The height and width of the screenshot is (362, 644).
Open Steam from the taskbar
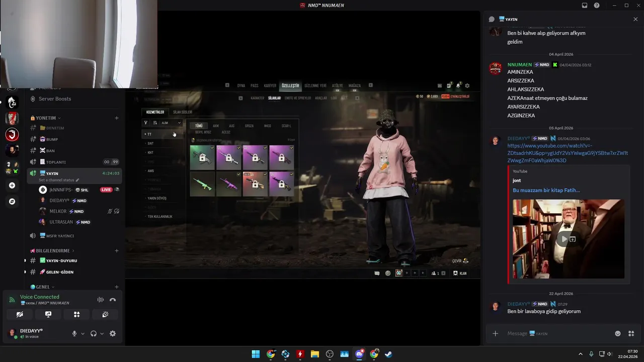(x=388, y=354)
